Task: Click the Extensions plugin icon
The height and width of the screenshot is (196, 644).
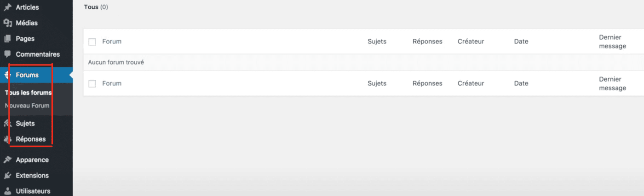Action: click(7, 176)
